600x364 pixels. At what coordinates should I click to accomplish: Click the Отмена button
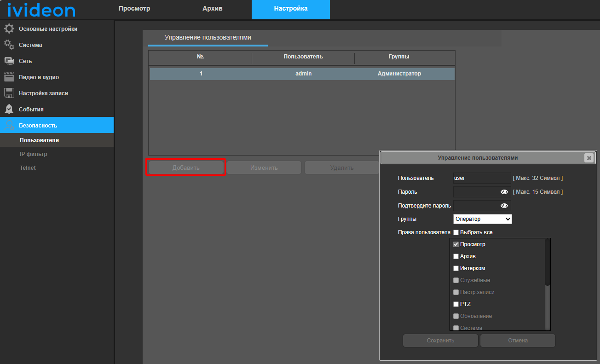(518, 341)
